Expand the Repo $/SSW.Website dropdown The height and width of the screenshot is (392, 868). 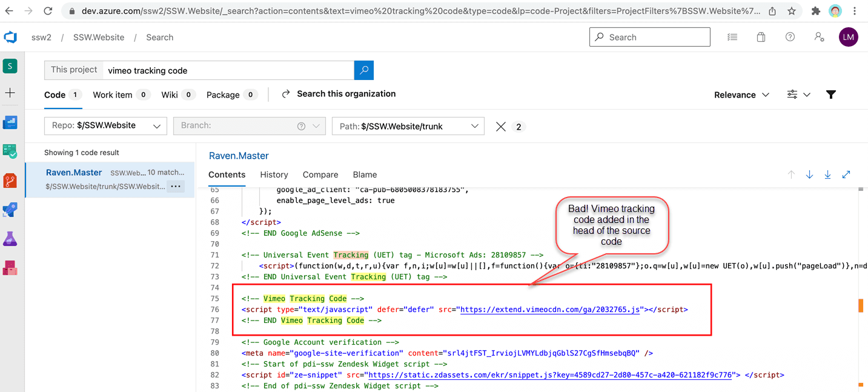[x=105, y=126]
